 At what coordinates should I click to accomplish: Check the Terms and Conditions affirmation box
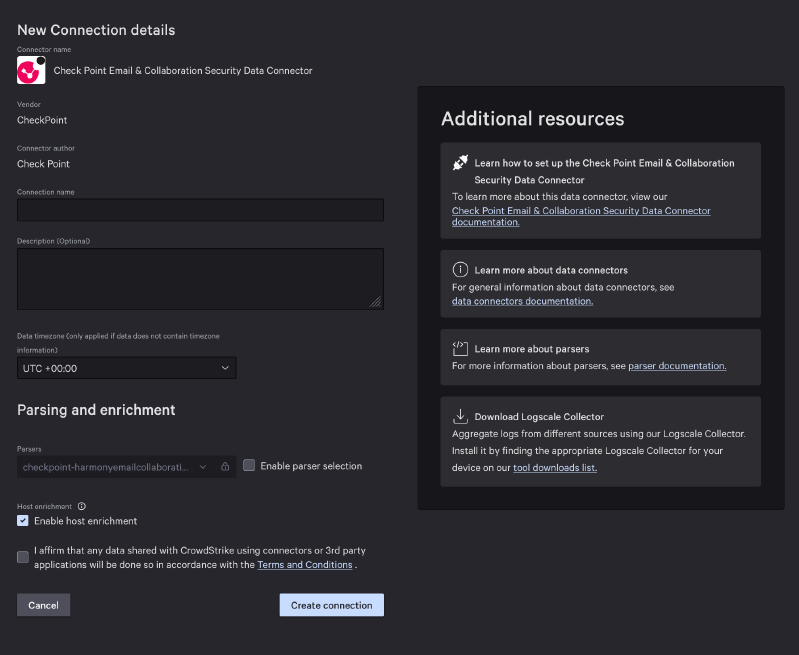[23, 557]
